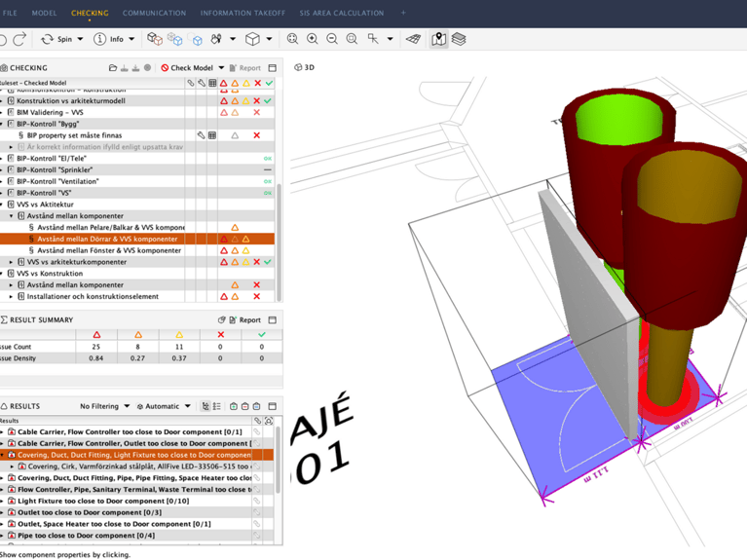747x560 pixels.
Task: Click the Check Model button
Action: coord(192,68)
